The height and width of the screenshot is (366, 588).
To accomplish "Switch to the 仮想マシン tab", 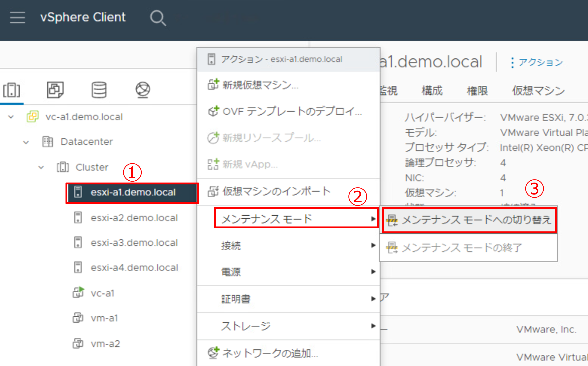I will (538, 91).
